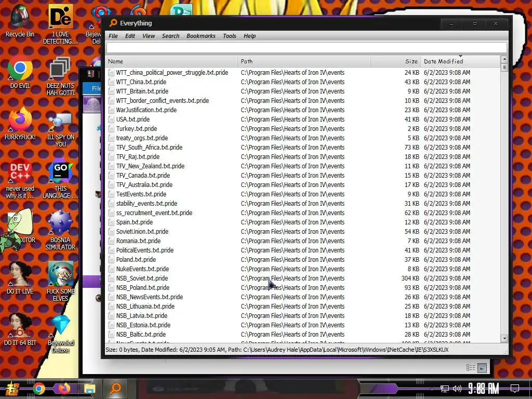Select the NSB_Soviet.txt.pride file name

[x=142, y=278]
